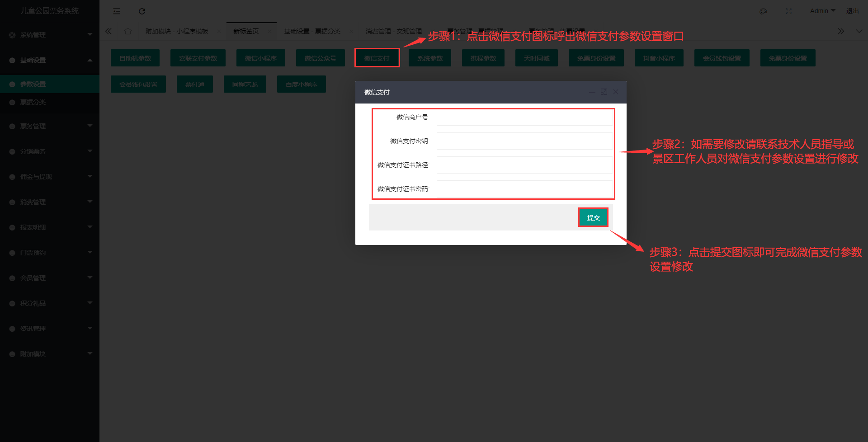Expand the 票务管理 sidebar menu
The width and height of the screenshot is (868, 442).
50,126
